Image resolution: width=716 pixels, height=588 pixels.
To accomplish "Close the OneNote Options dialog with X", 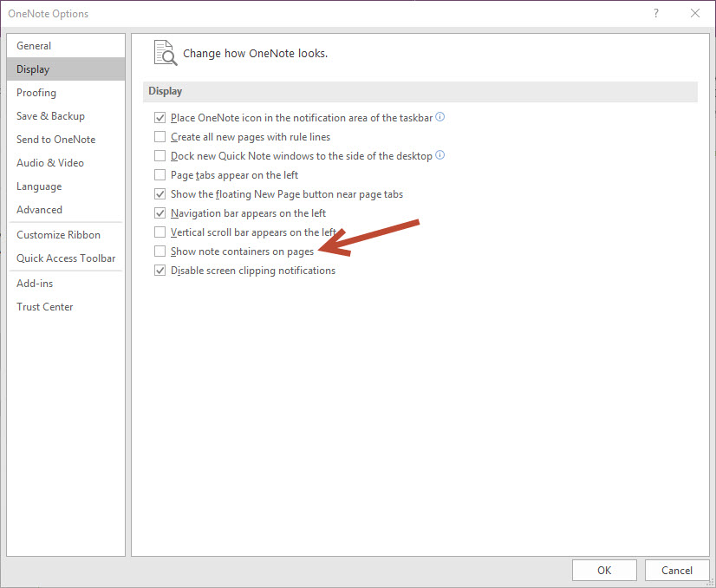I will click(694, 13).
